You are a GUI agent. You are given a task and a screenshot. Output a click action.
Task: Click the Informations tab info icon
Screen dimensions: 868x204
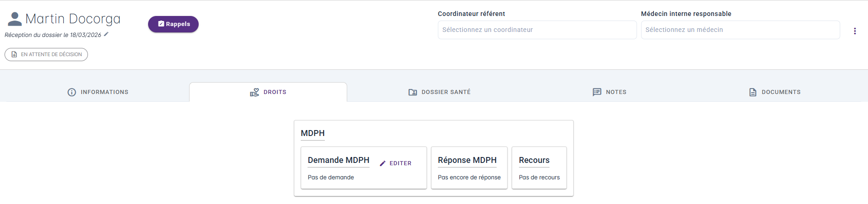72,92
